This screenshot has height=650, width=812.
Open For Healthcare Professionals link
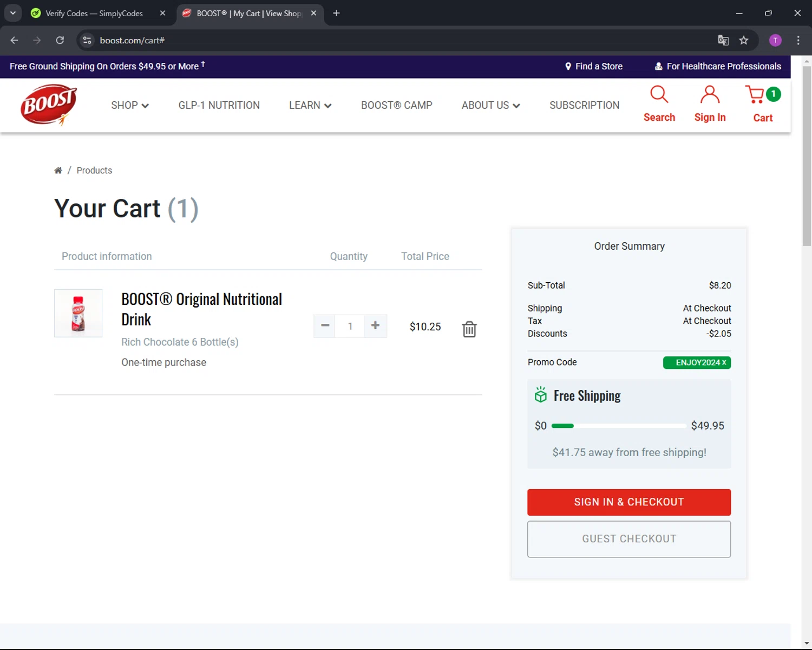point(718,66)
